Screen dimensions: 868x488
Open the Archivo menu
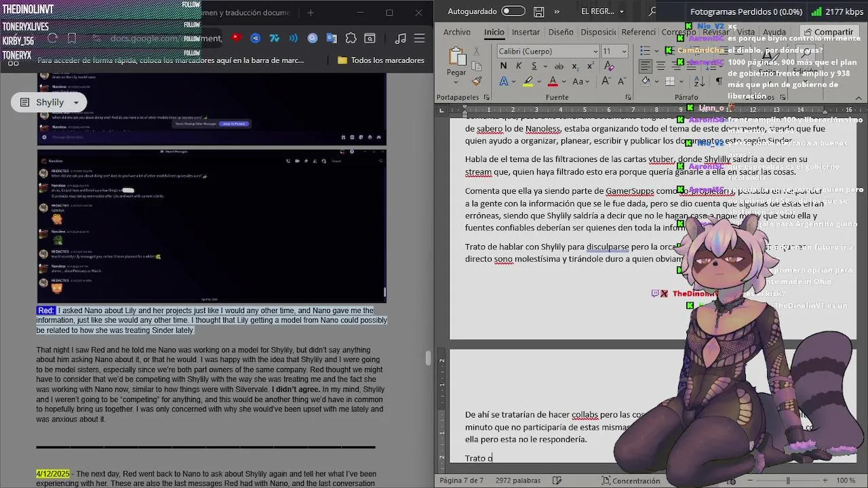pos(457,32)
